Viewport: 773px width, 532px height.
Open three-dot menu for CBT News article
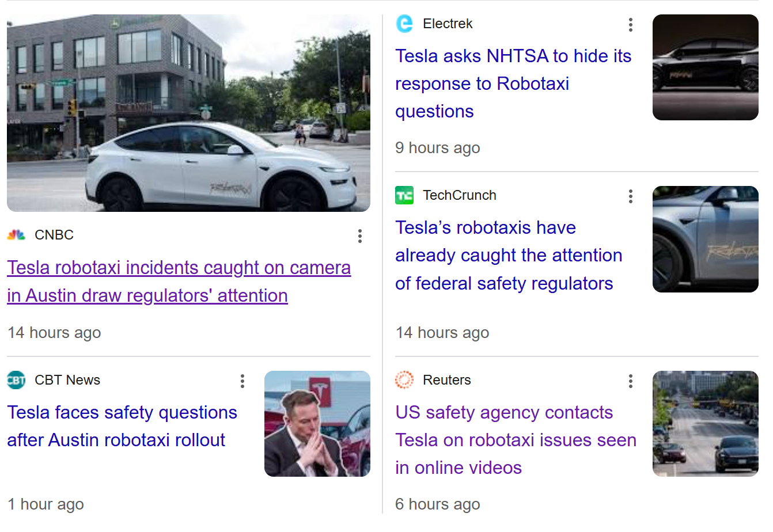[242, 381]
